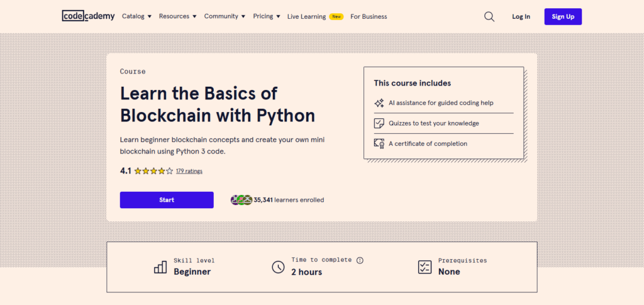Open the 179 ratings link

tap(189, 171)
